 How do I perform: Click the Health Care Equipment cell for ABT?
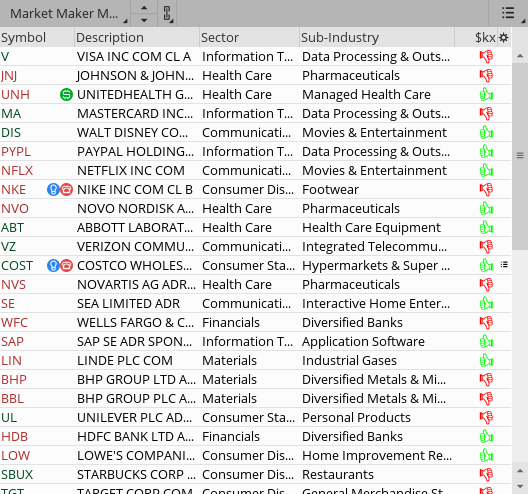(x=371, y=228)
